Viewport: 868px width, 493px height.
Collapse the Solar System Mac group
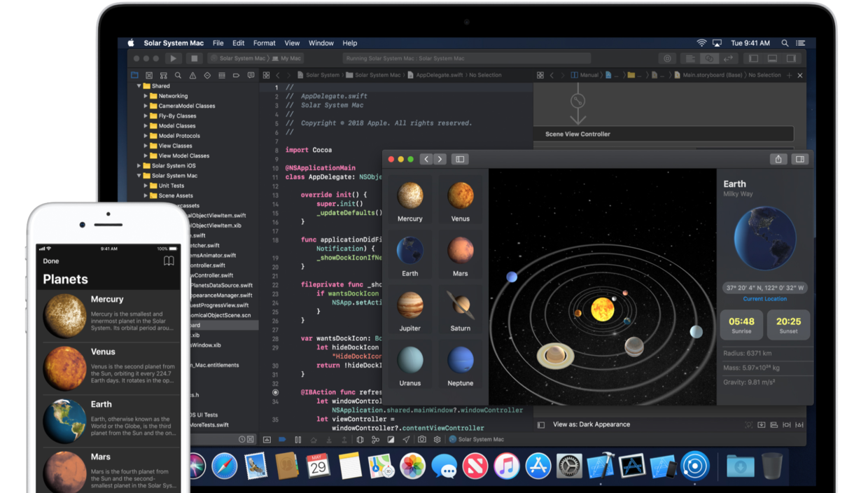point(139,176)
